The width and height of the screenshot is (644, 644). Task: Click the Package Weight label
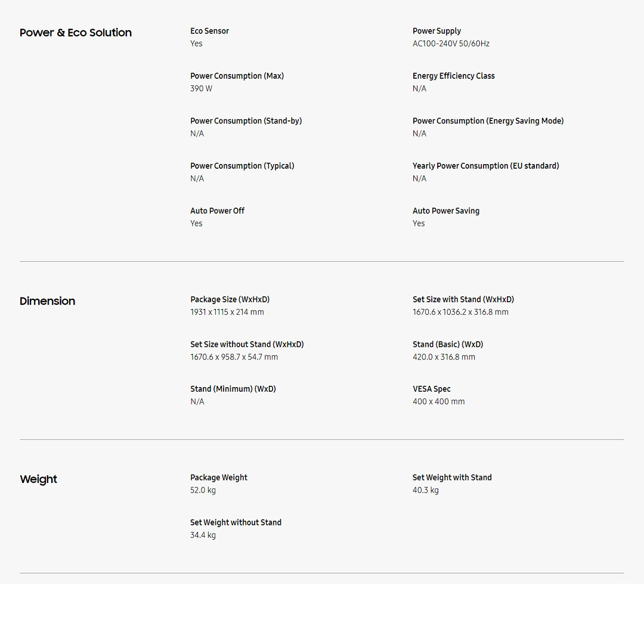[218, 478]
